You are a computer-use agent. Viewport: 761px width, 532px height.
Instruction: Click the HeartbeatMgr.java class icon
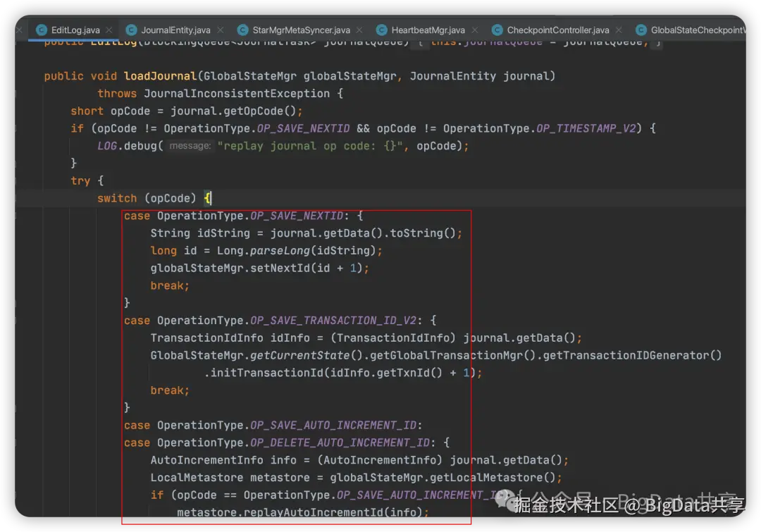pos(381,30)
